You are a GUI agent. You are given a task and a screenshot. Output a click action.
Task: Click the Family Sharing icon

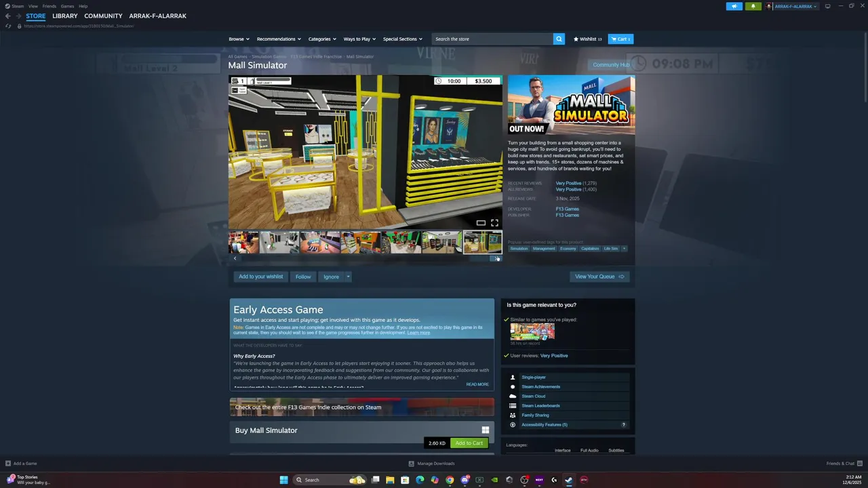pos(513,415)
